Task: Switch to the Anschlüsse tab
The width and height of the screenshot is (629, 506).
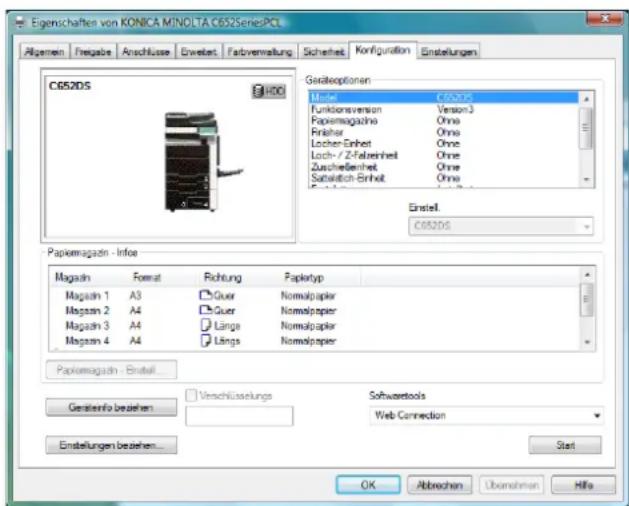Action: [x=146, y=52]
